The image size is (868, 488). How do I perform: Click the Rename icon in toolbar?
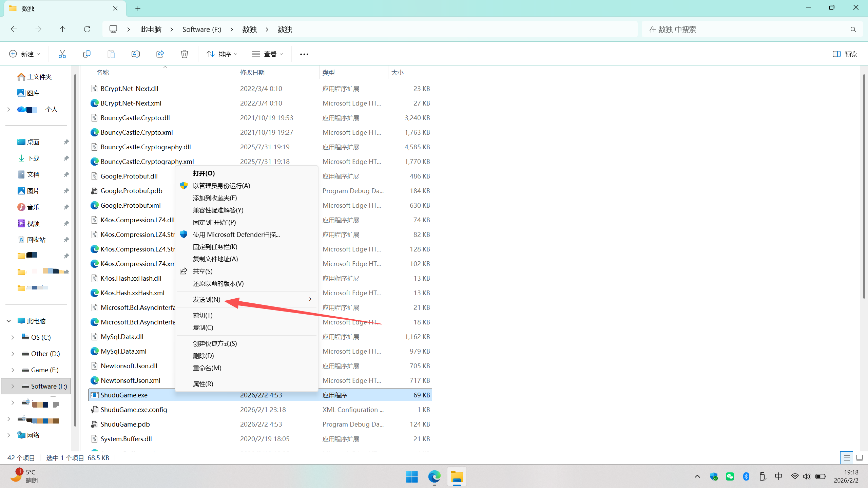pos(135,54)
